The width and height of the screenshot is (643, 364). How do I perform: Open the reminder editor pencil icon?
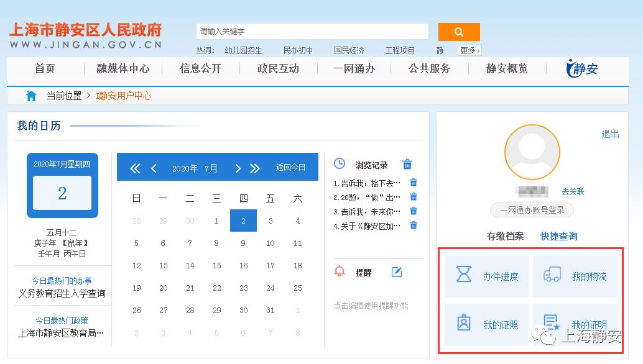pyautogui.click(x=397, y=271)
